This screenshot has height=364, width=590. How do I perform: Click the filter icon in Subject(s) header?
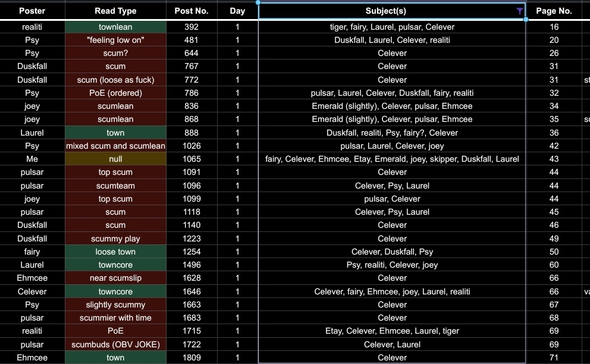[x=520, y=11]
